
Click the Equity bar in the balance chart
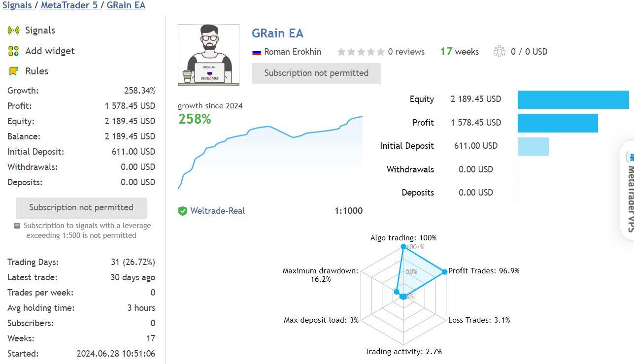coord(573,99)
